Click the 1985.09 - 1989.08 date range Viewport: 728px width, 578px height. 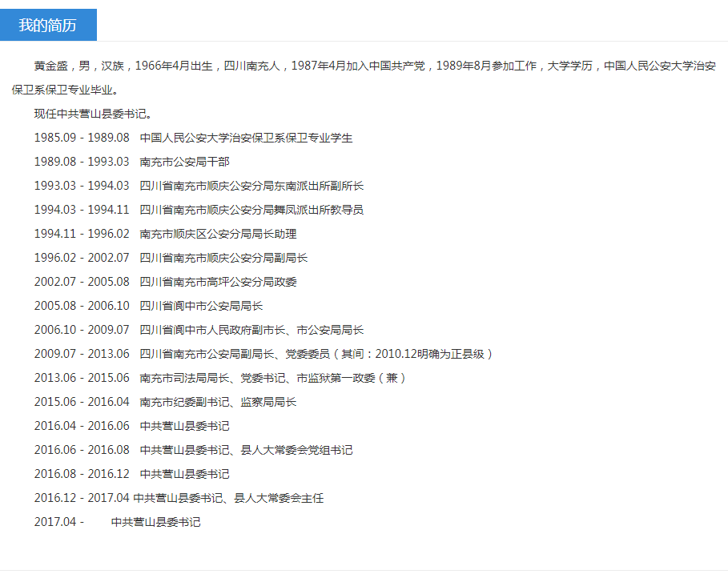(x=81, y=138)
